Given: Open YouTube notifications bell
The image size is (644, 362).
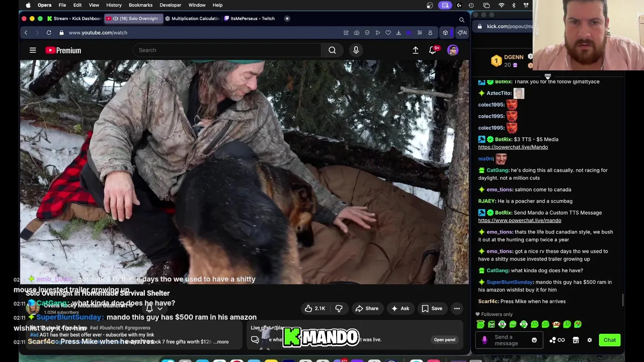Looking at the screenshot, I should click(x=433, y=50).
